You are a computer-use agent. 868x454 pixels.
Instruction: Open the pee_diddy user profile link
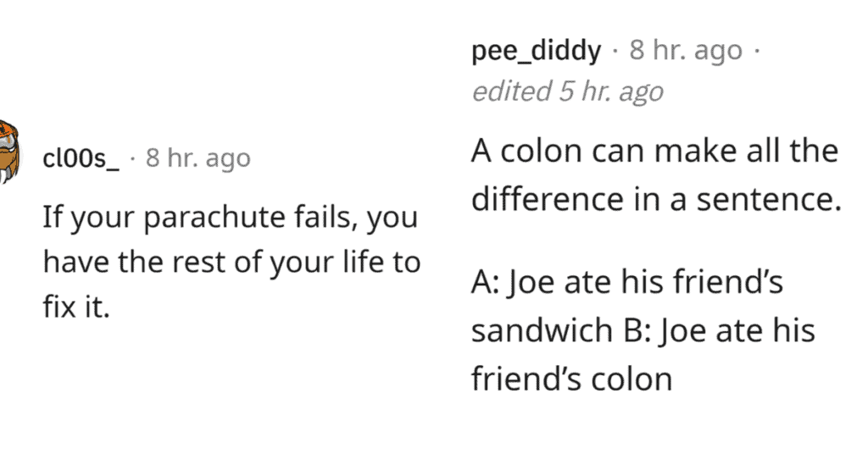[536, 52]
